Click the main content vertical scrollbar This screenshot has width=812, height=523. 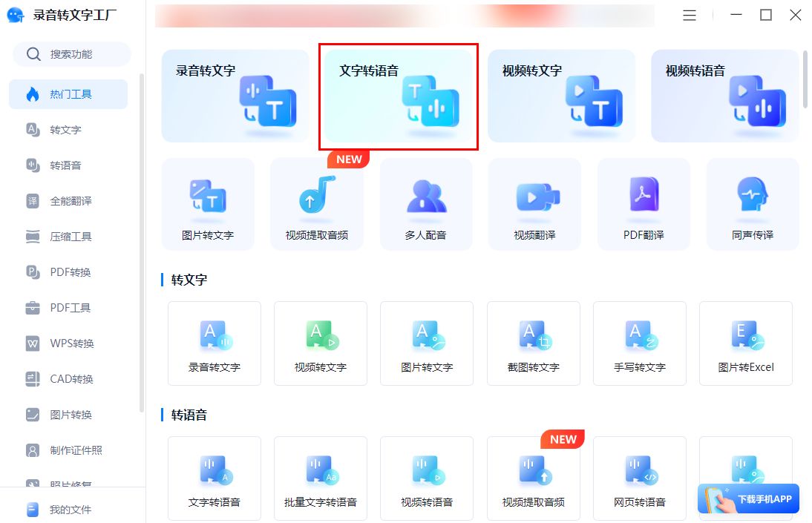pyautogui.click(x=805, y=79)
